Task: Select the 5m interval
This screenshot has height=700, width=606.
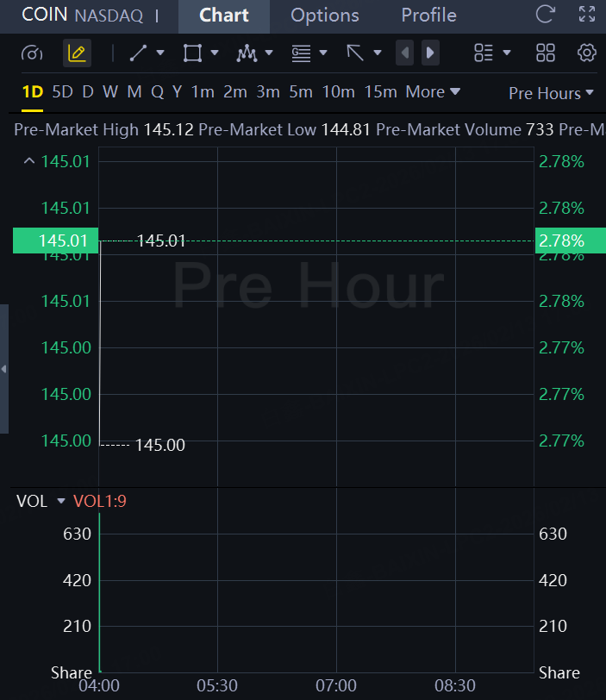Action: click(x=301, y=92)
